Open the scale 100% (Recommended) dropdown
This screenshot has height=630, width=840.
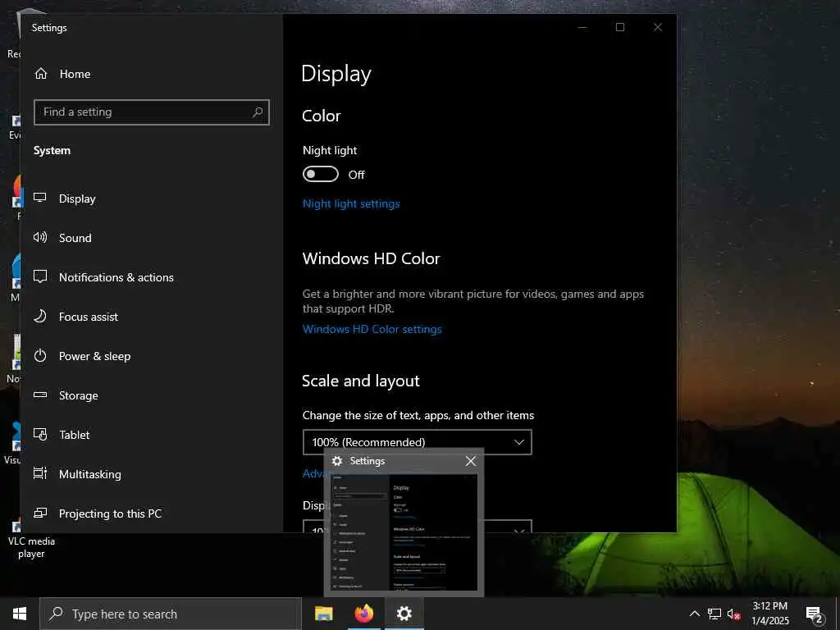point(418,442)
